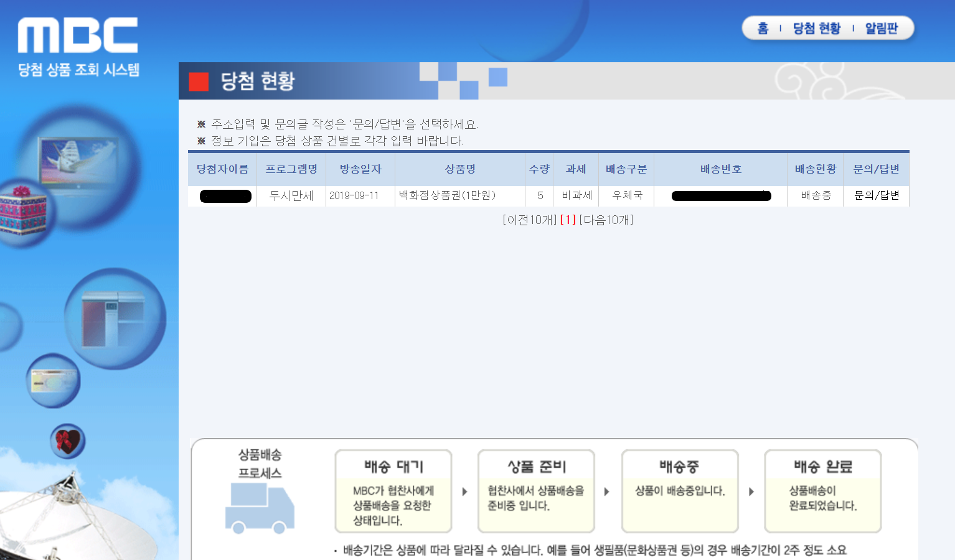The image size is (955, 560).
Task: Click the refrigerator bubble image
Action: [x=115, y=319]
